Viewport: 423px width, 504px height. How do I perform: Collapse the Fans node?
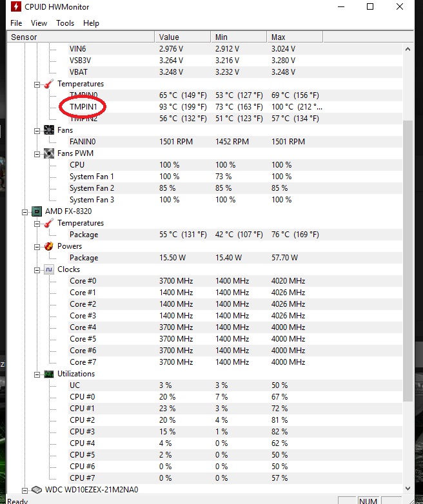coord(37,131)
